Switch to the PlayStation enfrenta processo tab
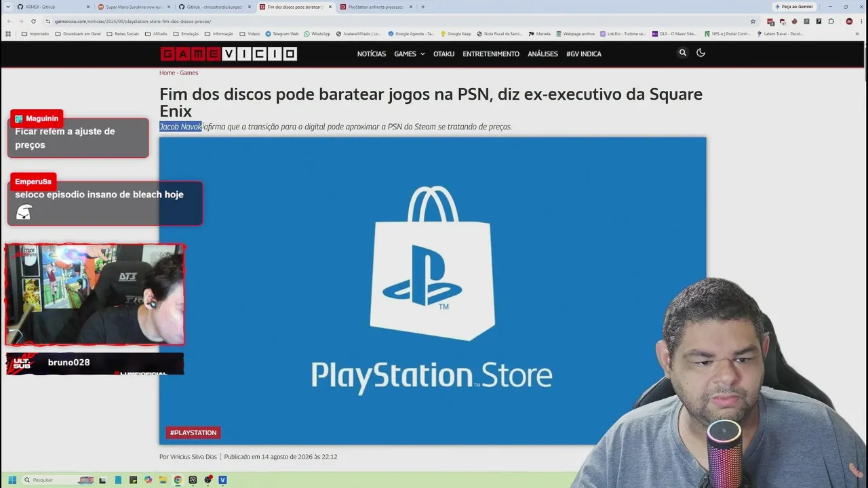This screenshot has width=868, height=488. pyautogui.click(x=375, y=7)
